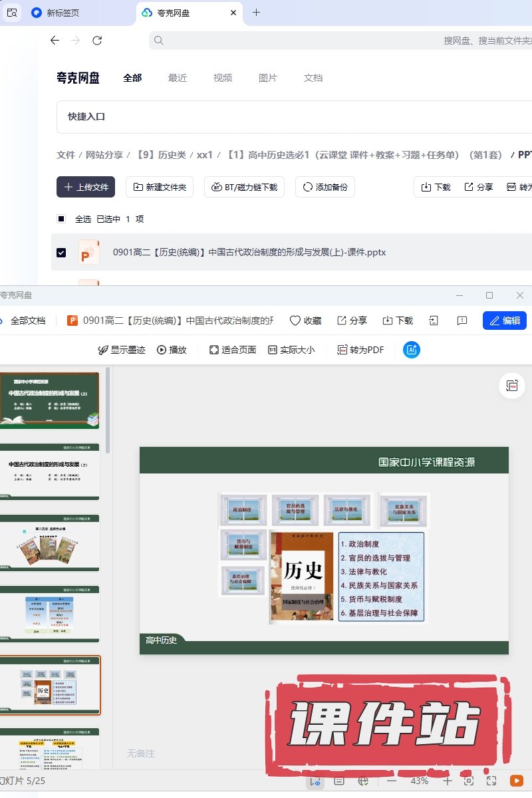Click the orange slideshow play icon
This screenshot has height=798, width=532.
tap(516, 781)
